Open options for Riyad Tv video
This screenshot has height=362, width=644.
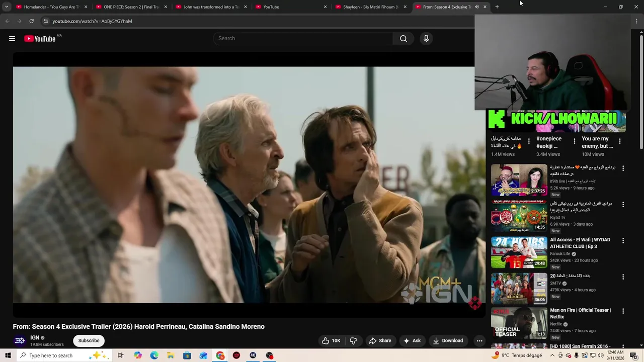coord(623,205)
